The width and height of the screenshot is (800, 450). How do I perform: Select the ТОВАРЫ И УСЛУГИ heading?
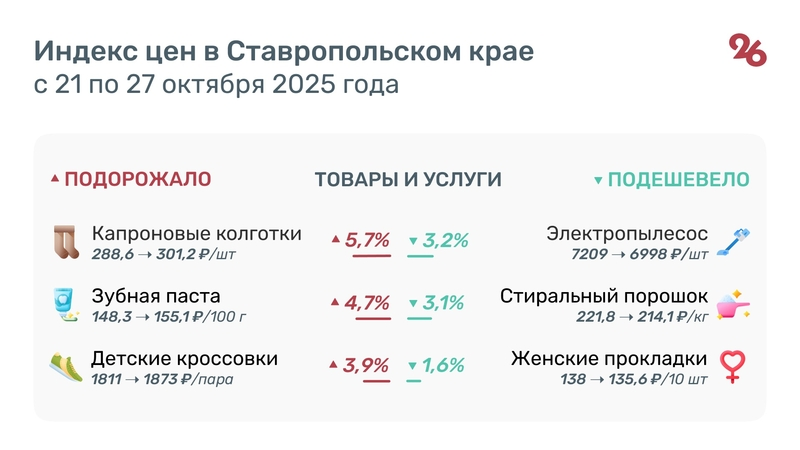pyautogui.click(x=408, y=180)
